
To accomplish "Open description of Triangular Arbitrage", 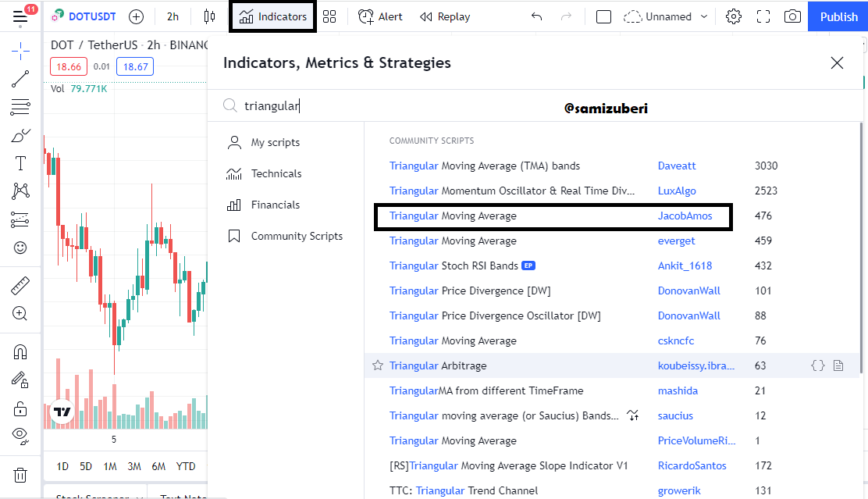I will click(838, 365).
